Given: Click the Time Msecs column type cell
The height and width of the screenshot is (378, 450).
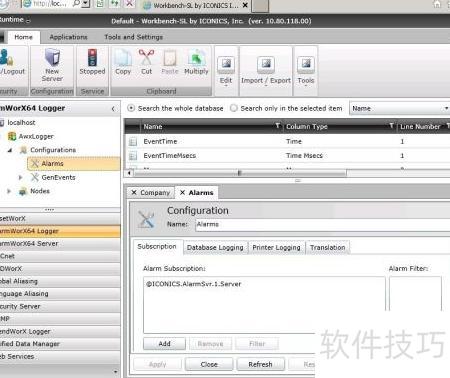Looking at the screenshot, I should [304, 156].
